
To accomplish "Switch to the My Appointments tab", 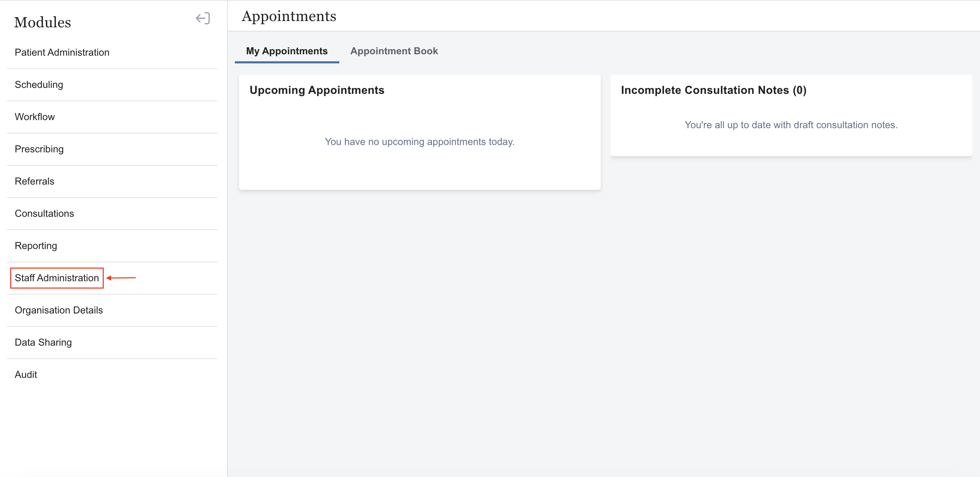I will (x=286, y=51).
